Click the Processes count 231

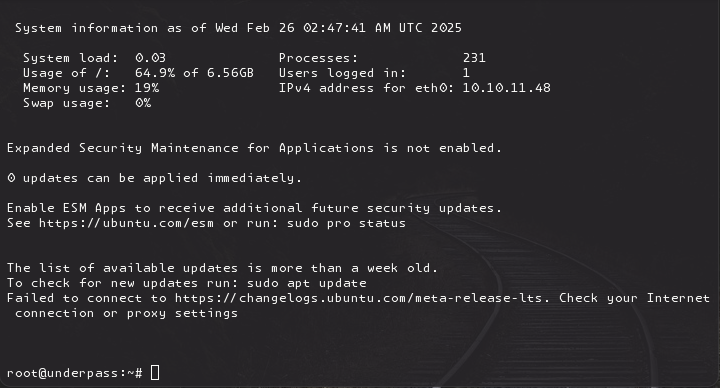tap(474, 58)
